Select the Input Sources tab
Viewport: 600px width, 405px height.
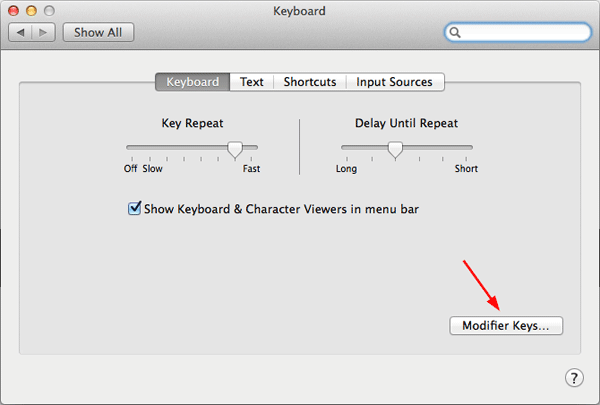pyautogui.click(x=394, y=82)
